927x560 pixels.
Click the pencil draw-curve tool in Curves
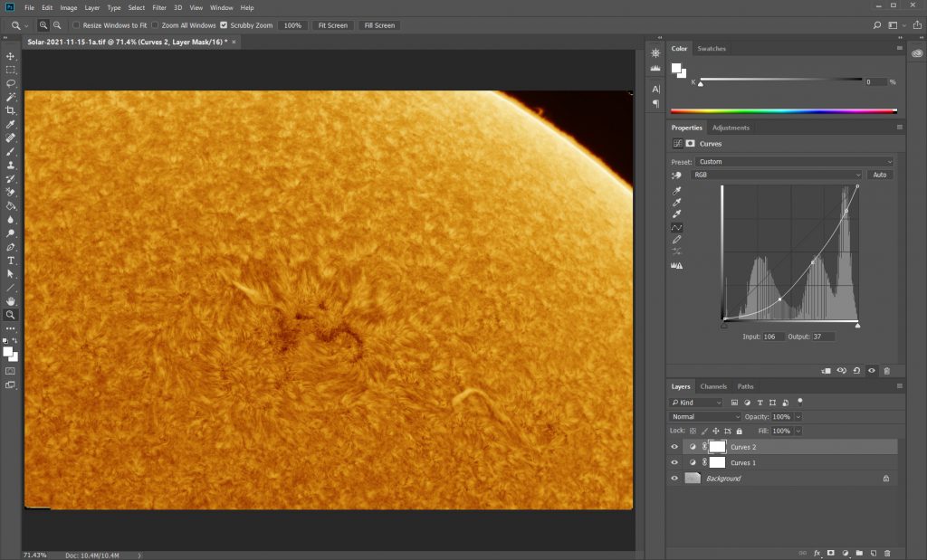[676, 240]
